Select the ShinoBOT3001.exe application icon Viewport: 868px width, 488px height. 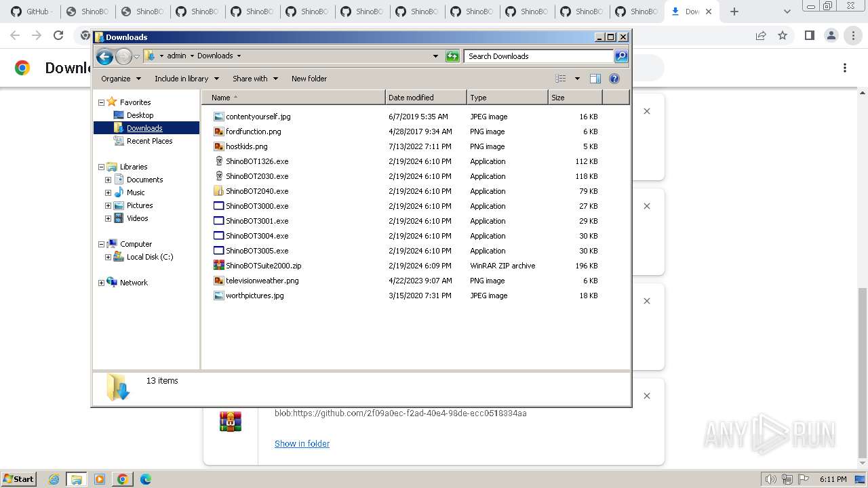pyautogui.click(x=218, y=221)
